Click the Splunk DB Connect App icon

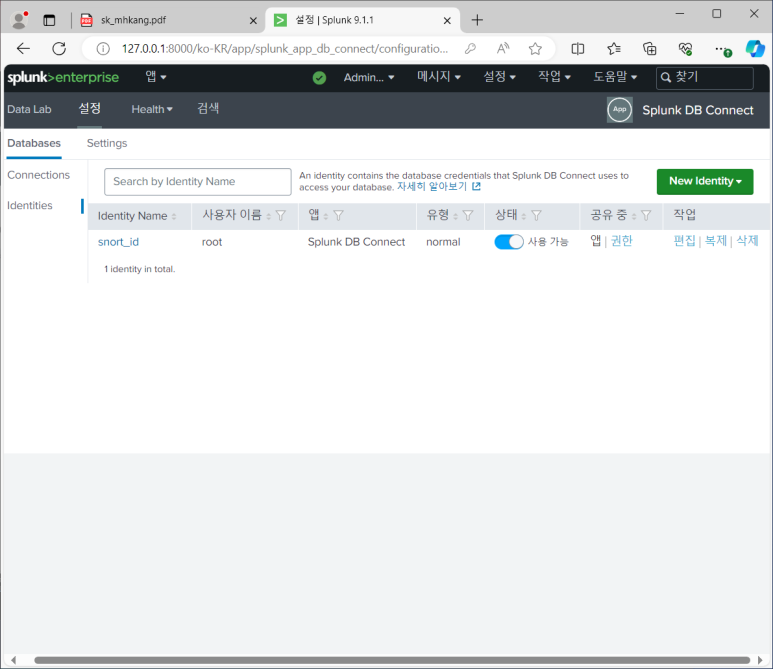620,109
